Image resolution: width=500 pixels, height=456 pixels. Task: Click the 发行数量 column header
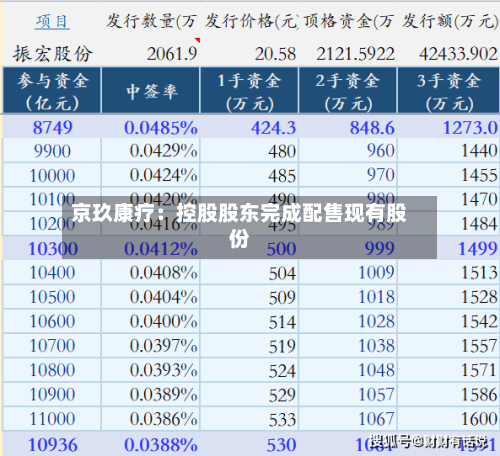pyautogui.click(x=151, y=22)
